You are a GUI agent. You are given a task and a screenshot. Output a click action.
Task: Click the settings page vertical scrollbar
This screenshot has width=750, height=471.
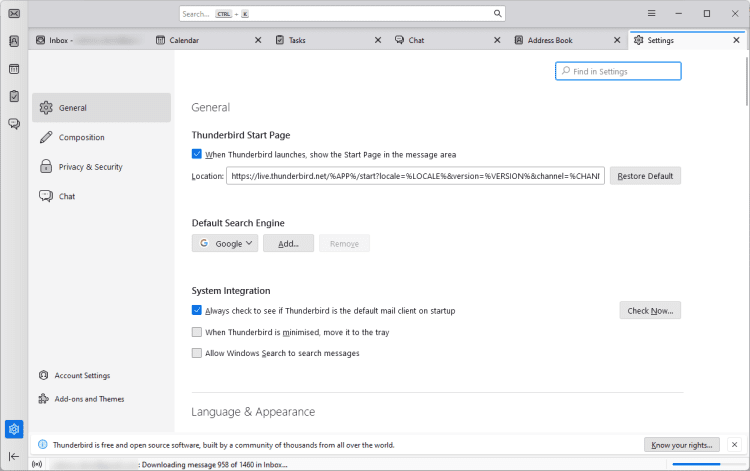click(x=747, y=81)
